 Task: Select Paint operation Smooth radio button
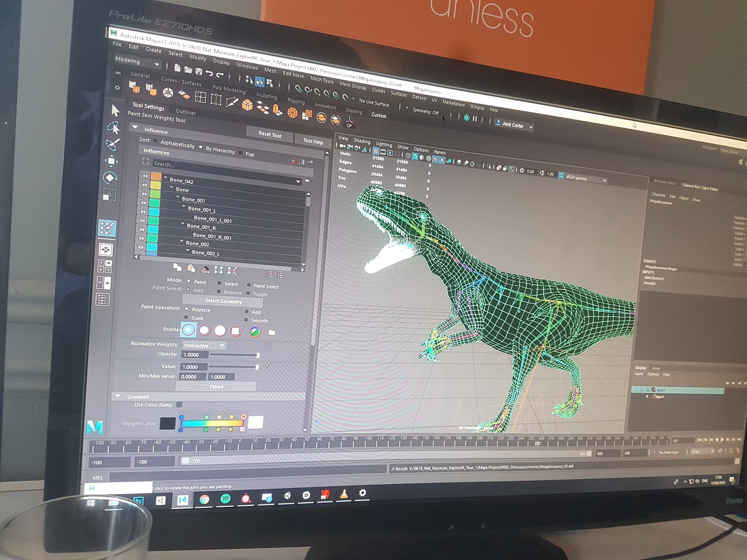click(x=246, y=320)
